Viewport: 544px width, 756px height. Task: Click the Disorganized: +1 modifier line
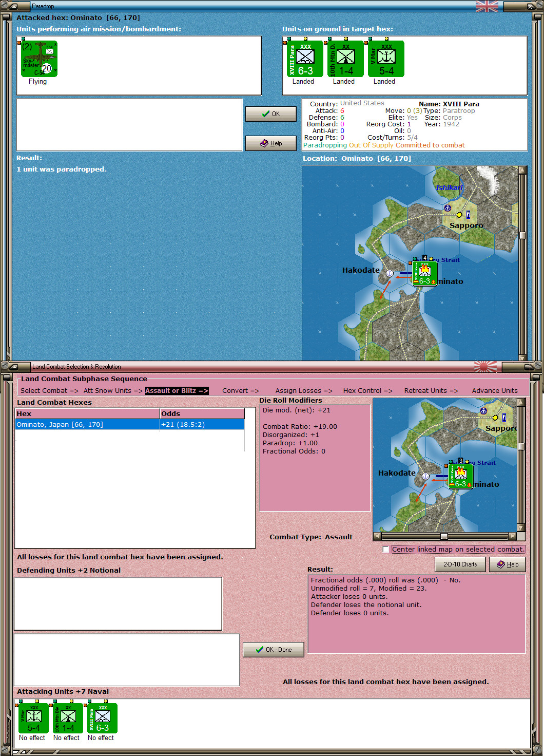291,435
